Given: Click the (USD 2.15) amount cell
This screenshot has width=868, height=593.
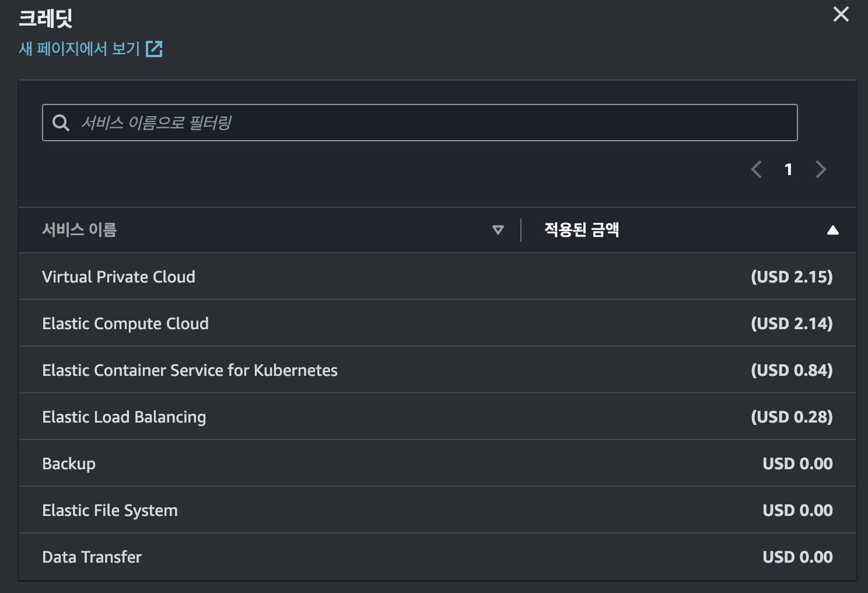Looking at the screenshot, I should click(x=792, y=277).
